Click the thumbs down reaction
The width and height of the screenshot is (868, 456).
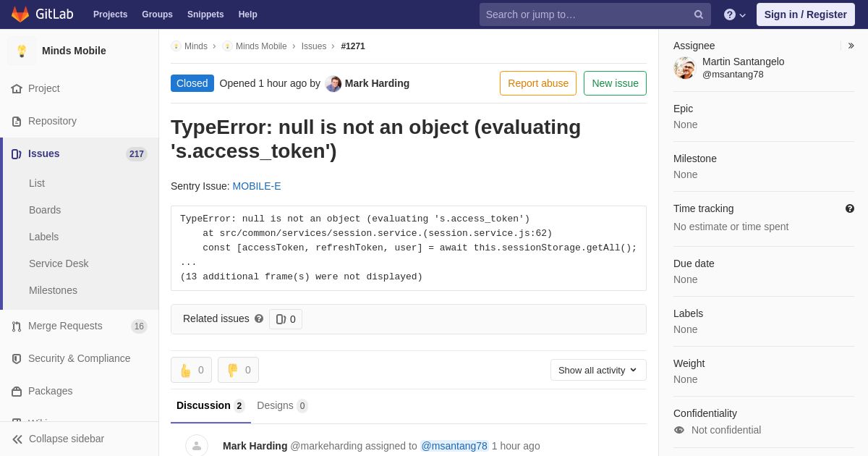click(238, 370)
